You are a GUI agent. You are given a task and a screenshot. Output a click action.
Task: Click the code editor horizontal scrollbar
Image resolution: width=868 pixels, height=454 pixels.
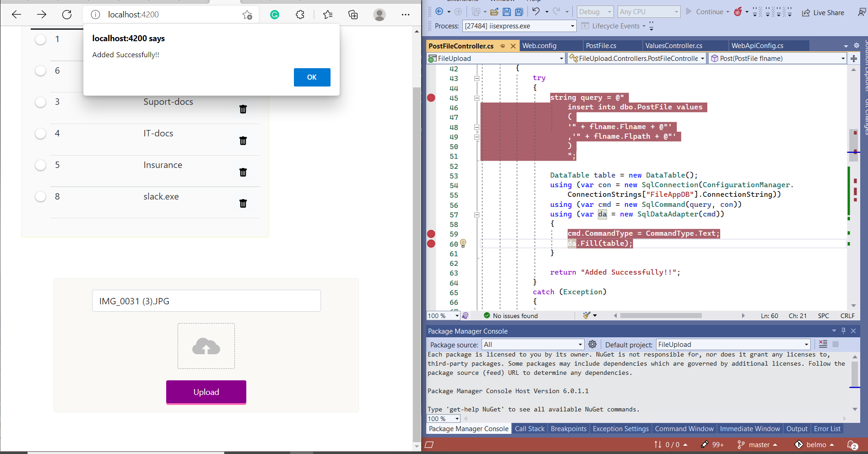(661, 315)
